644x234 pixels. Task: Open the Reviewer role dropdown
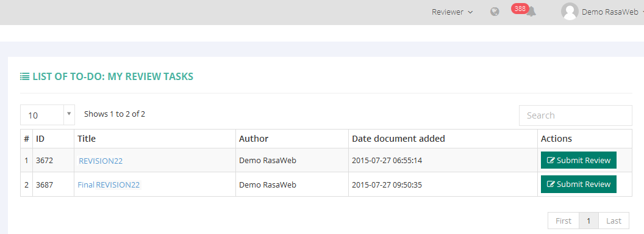pos(452,12)
